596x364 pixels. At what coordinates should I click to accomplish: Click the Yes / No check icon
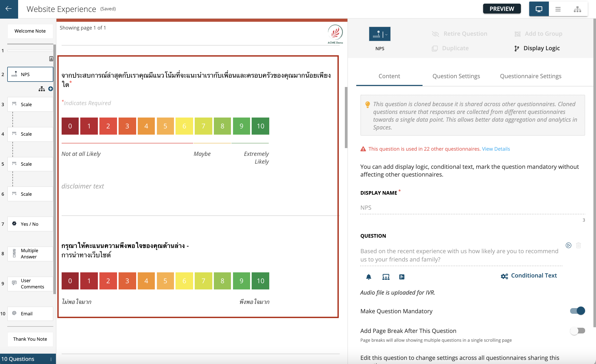[x=14, y=223]
